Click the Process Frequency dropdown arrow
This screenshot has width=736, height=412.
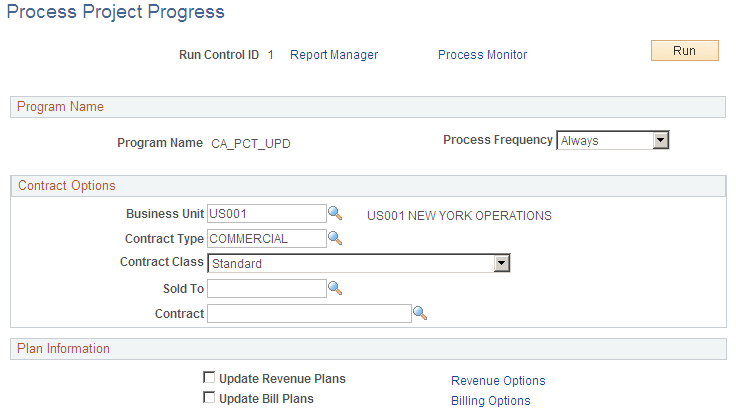point(660,141)
